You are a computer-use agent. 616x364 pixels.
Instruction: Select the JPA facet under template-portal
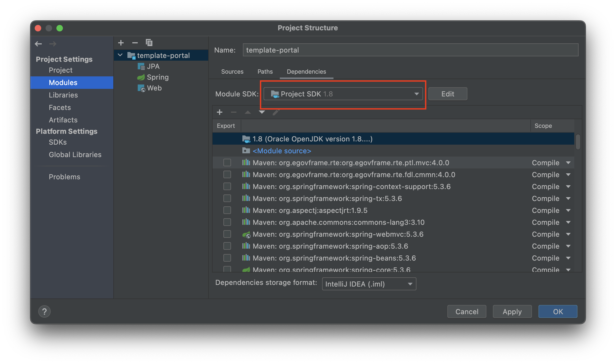coord(153,66)
